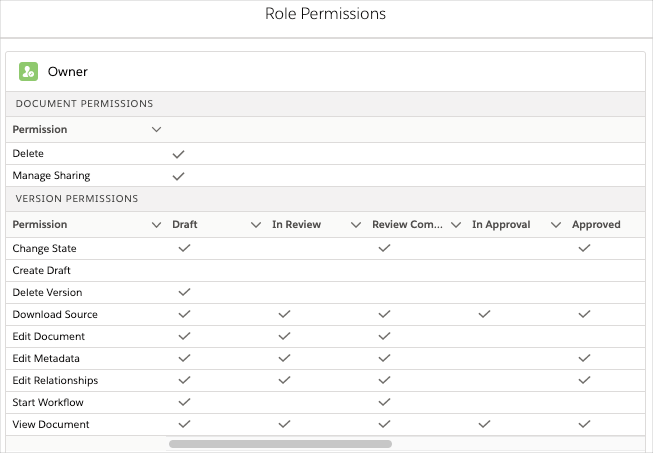Toggle Edit Metadata check under Draft
This screenshot has width=653, height=453.
coord(184,358)
